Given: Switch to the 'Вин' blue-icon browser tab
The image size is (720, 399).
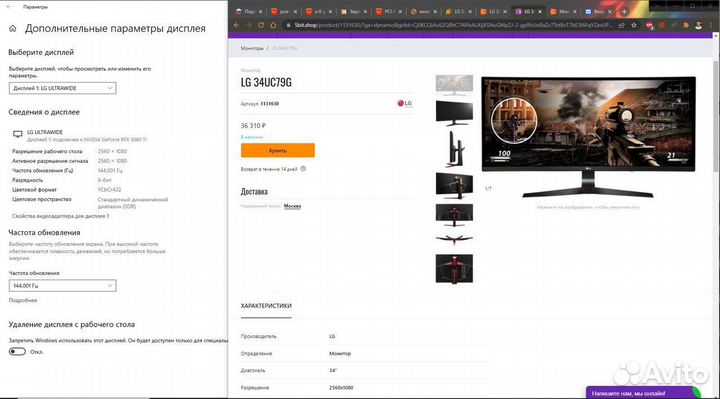Looking at the screenshot, I should (x=599, y=11).
